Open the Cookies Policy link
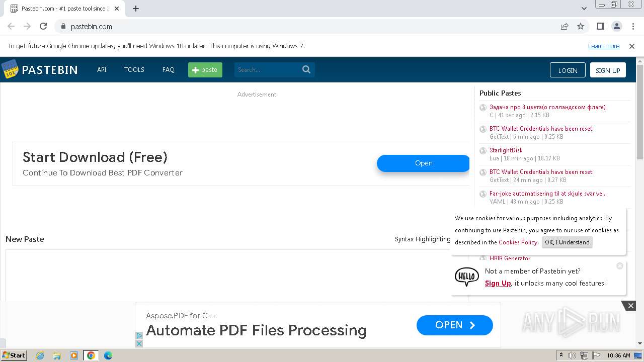Screen dimensions: 644x362 point(518,242)
